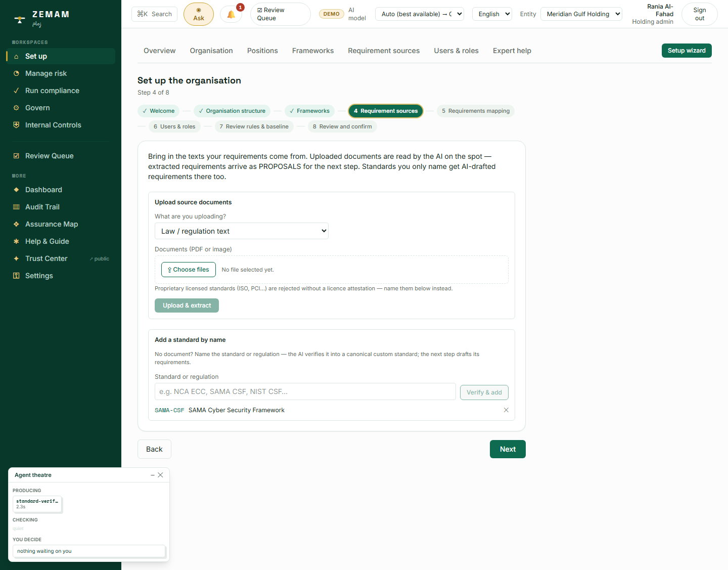Open Review Queue in the sidebar

point(61,156)
